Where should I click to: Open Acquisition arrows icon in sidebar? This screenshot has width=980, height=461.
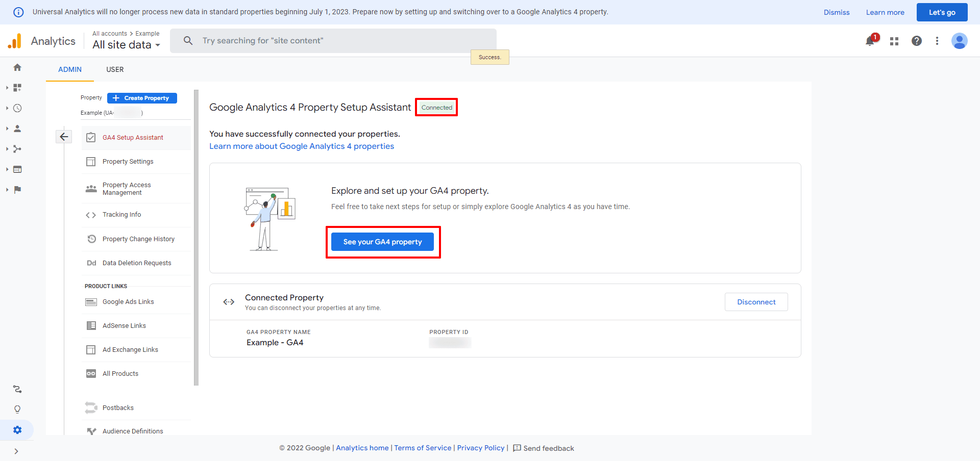click(x=17, y=149)
